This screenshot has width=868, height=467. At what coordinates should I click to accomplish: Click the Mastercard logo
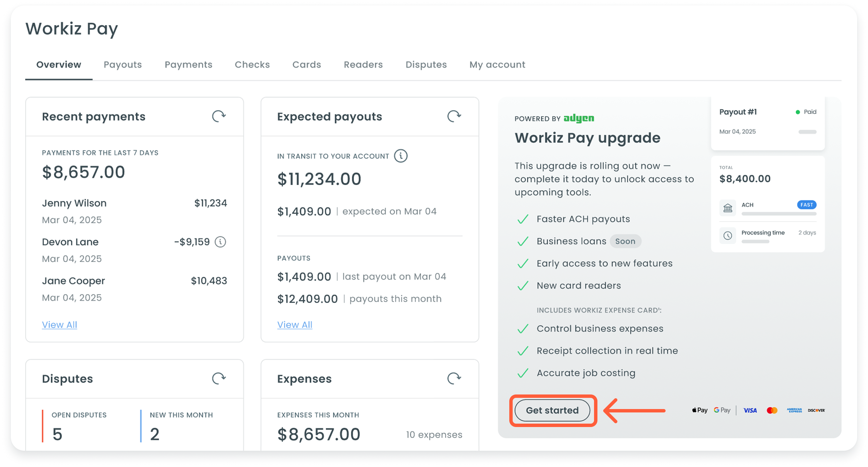[x=772, y=410]
